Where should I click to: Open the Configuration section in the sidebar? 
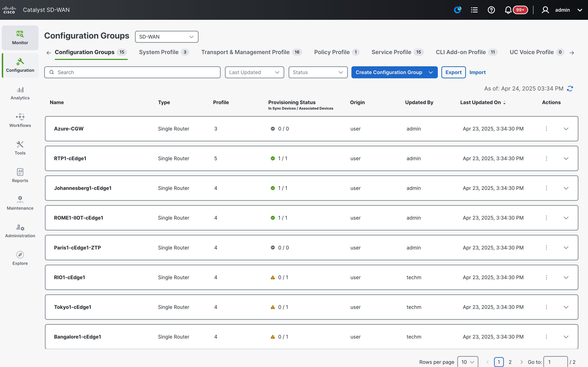coord(20,66)
